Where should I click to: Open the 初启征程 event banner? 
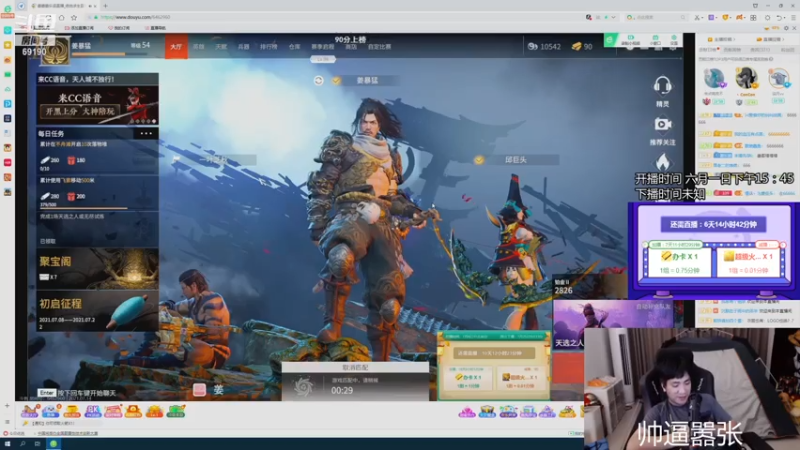pos(97,312)
